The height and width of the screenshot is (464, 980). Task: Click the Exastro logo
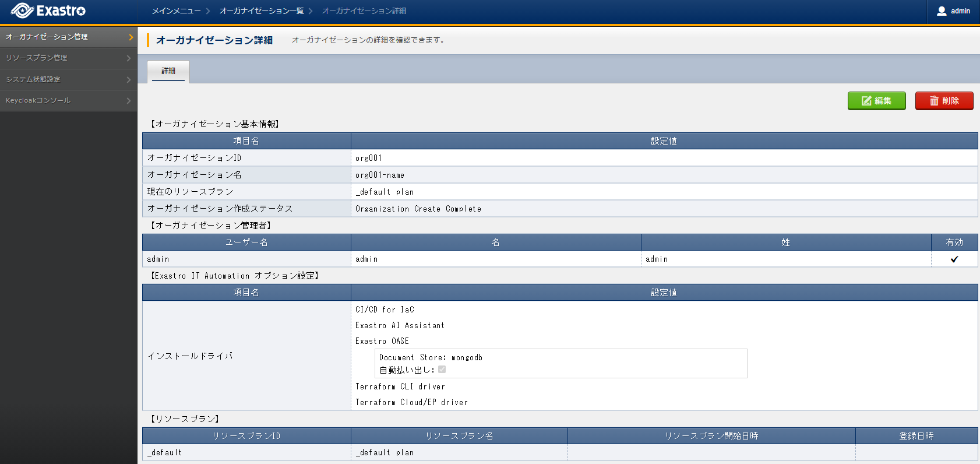[x=48, y=10]
